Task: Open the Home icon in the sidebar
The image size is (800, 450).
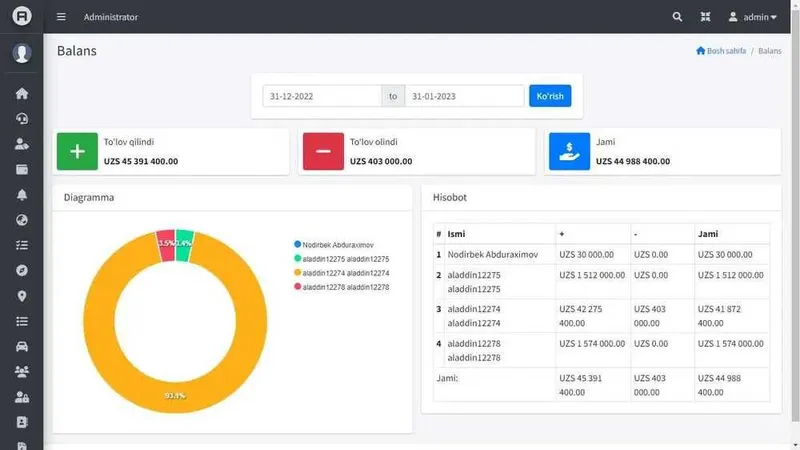Action: click(21, 93)
